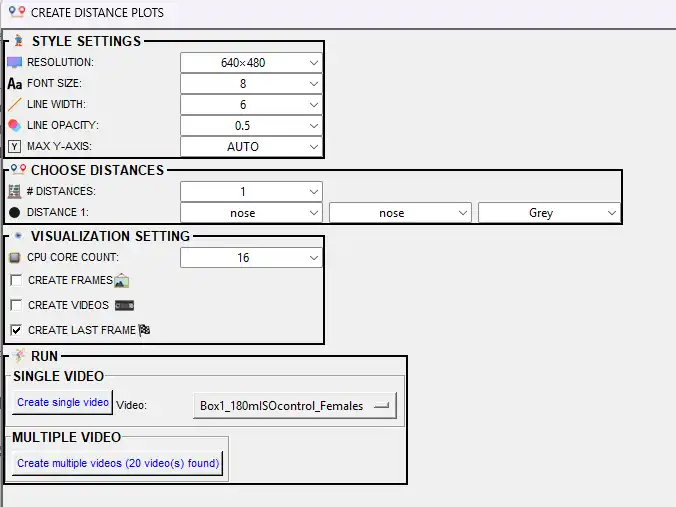
Task: Click the Style Settings figure icon
Action: (x=19, y=41)
